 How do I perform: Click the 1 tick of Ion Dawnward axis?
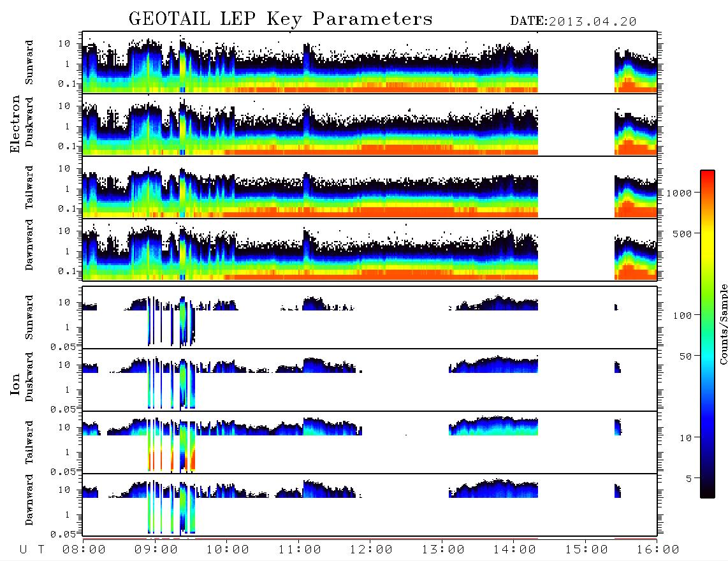[68, 514]
